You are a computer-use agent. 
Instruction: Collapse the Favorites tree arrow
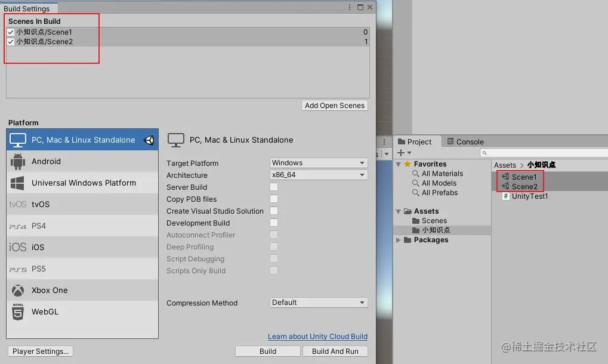(398, 164)
